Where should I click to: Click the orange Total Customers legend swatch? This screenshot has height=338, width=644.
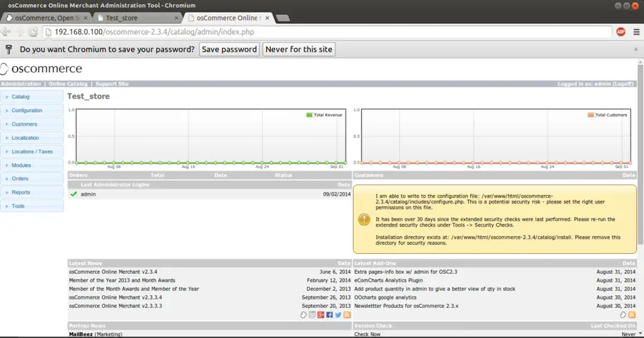591,115
